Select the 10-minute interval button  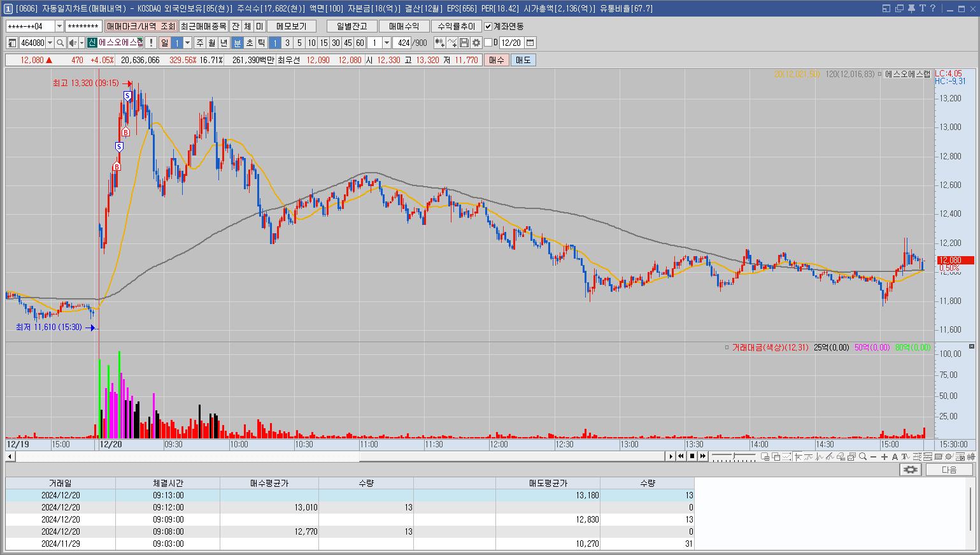coord(311,43)
